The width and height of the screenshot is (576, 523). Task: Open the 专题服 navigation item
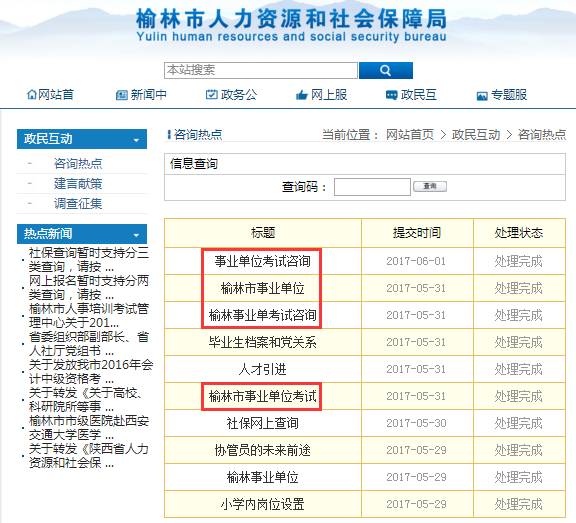coord(509,95)
